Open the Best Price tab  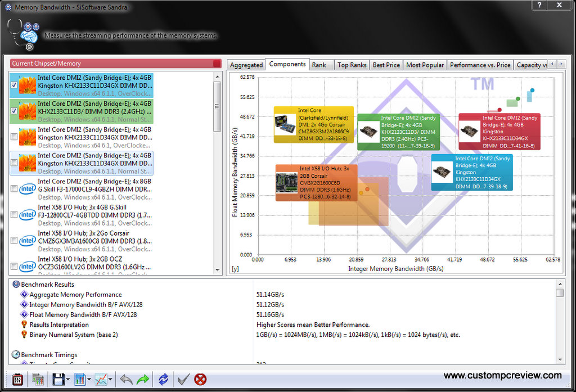(x=386, y=65)
